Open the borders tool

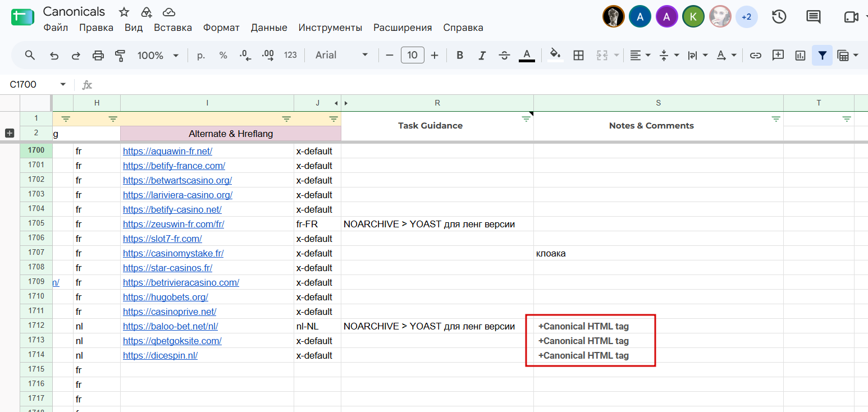tap(578, 55)
